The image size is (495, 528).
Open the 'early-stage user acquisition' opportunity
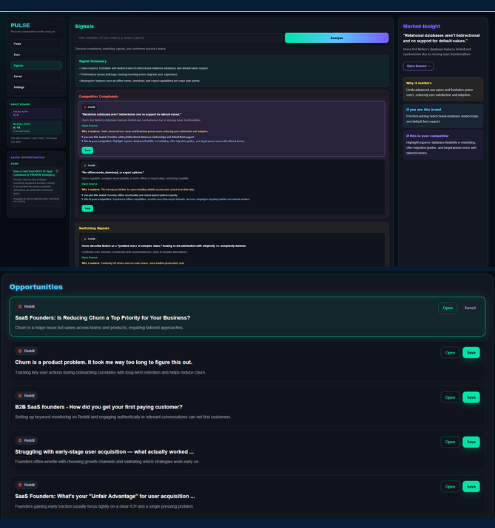click(450, 442)
